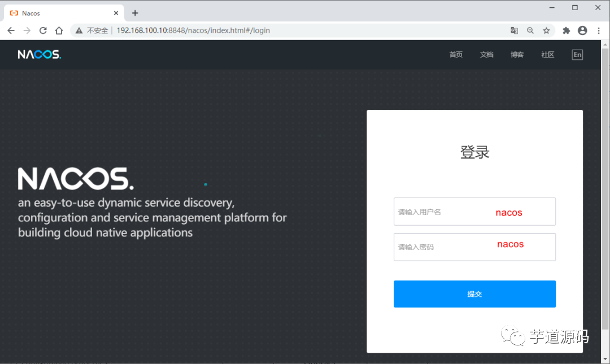Viewport: 610px width, 364px height.
Task: Open the 社区 nav link
Action: coord(548,54)
